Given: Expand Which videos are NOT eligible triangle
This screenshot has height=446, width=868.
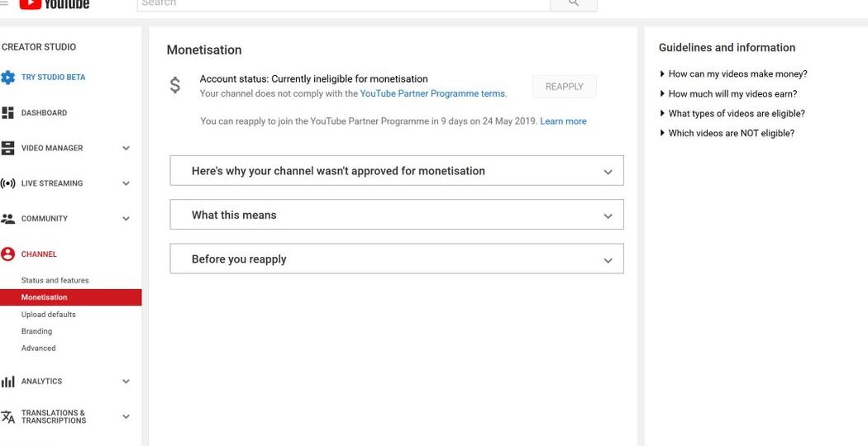Looking at the screenshot, I should (x=662, y=133).
